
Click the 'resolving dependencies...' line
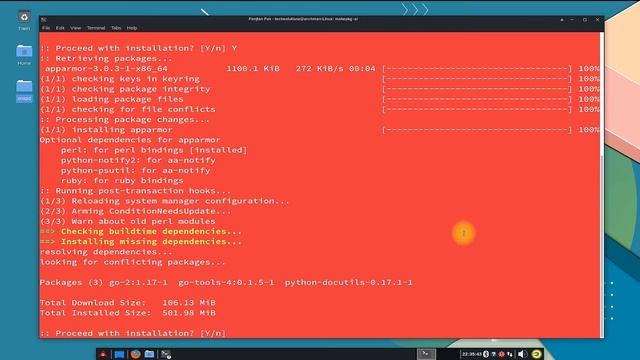106,252
